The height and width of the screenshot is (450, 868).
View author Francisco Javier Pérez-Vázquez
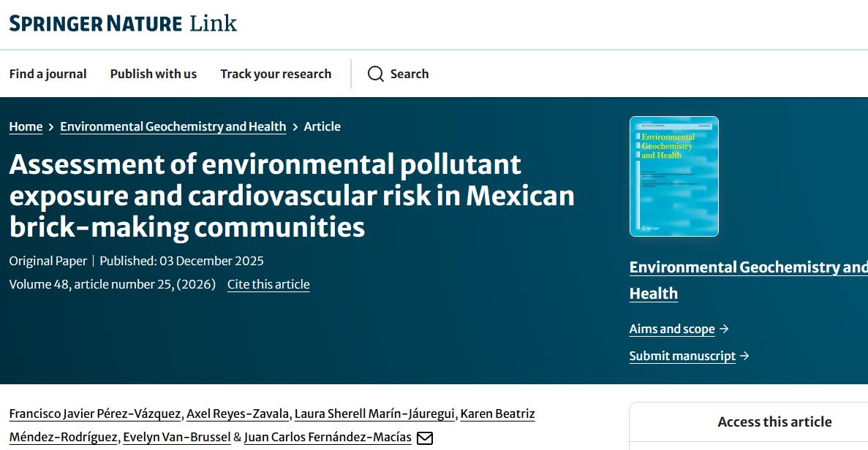pos(94,414)
